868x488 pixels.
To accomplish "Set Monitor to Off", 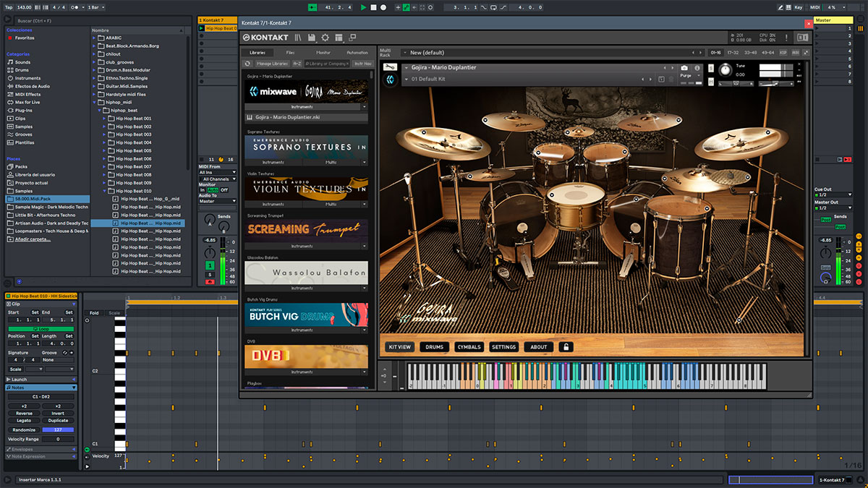I will click(224, 190).
